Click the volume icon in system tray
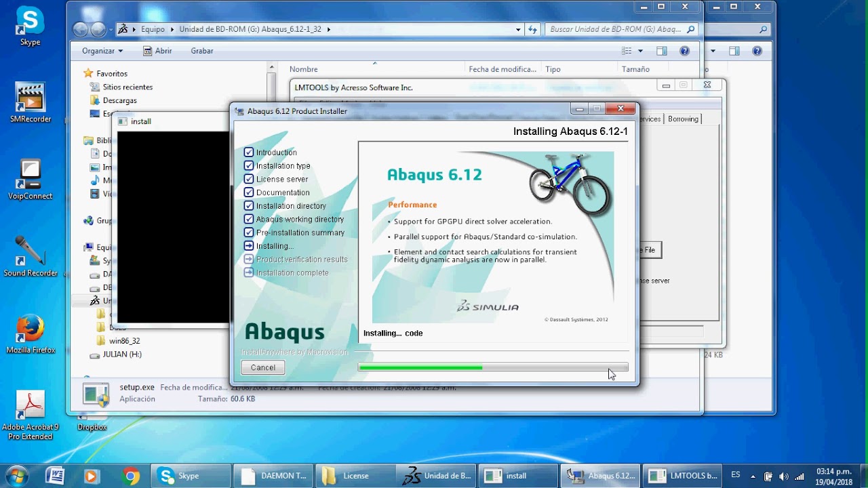868x488 pixels. [x=783, y=476]
